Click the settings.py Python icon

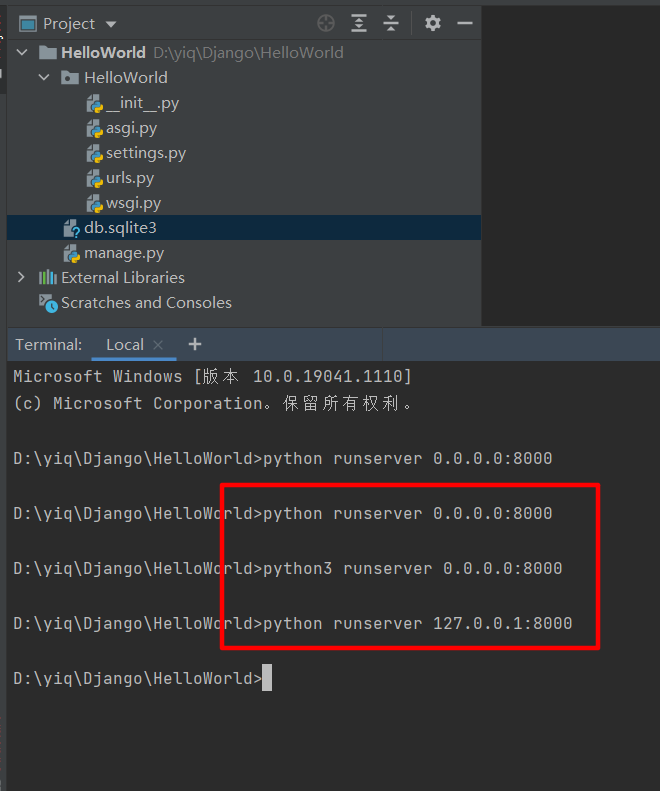[x=94, y=153]
